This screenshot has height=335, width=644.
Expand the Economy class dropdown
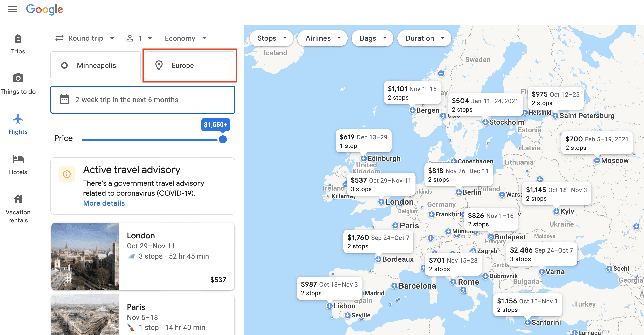click(185, 38)
